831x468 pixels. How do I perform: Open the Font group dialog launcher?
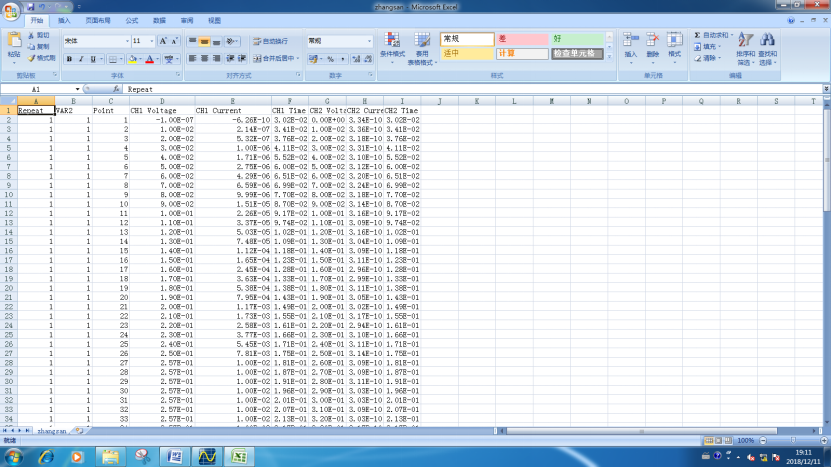pos(178,75)
